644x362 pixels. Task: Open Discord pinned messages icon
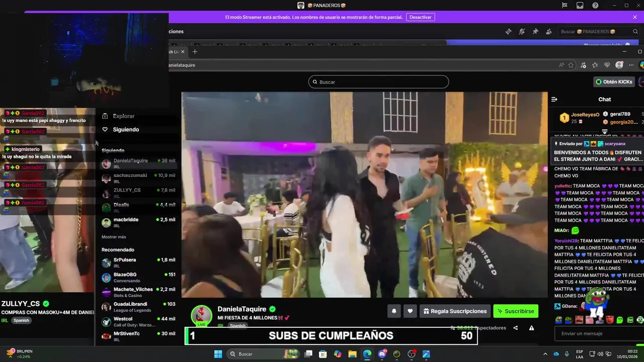(x=535, y=31)
